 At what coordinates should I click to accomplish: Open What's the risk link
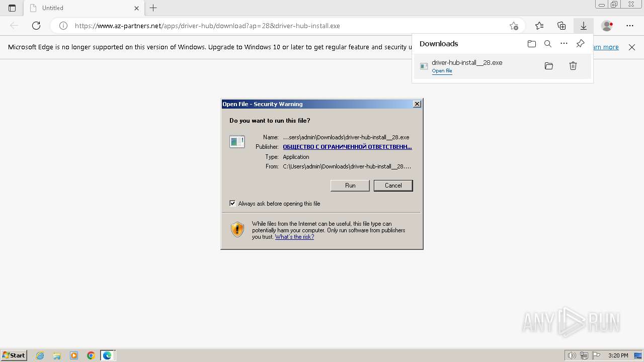click(x=294, y=237)
